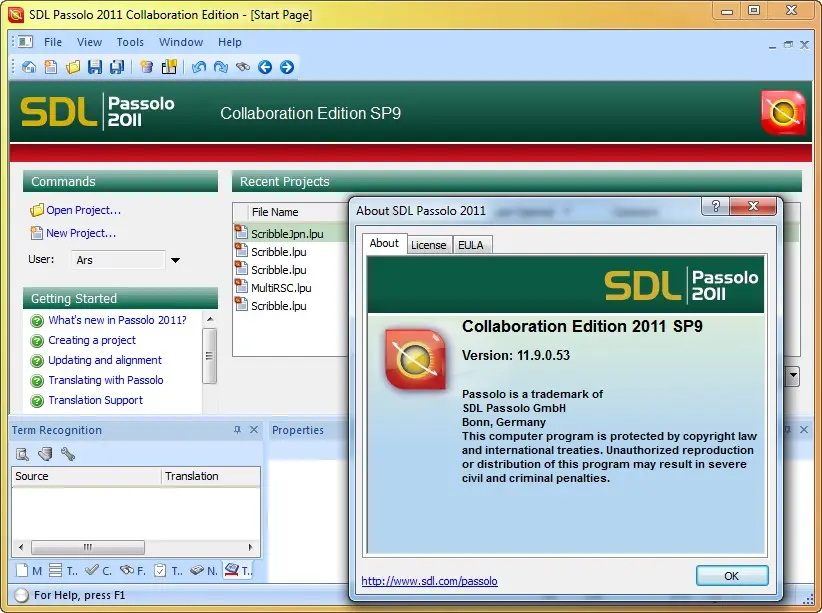Select the C. checkmark bottom panel tab
The image size is (822, 613).
(99, 571)
